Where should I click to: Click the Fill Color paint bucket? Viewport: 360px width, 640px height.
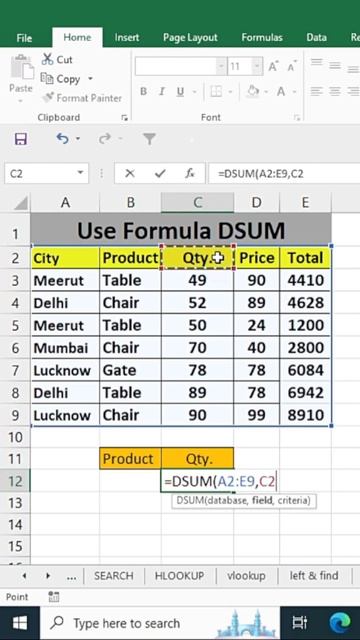tap(253, 91)
